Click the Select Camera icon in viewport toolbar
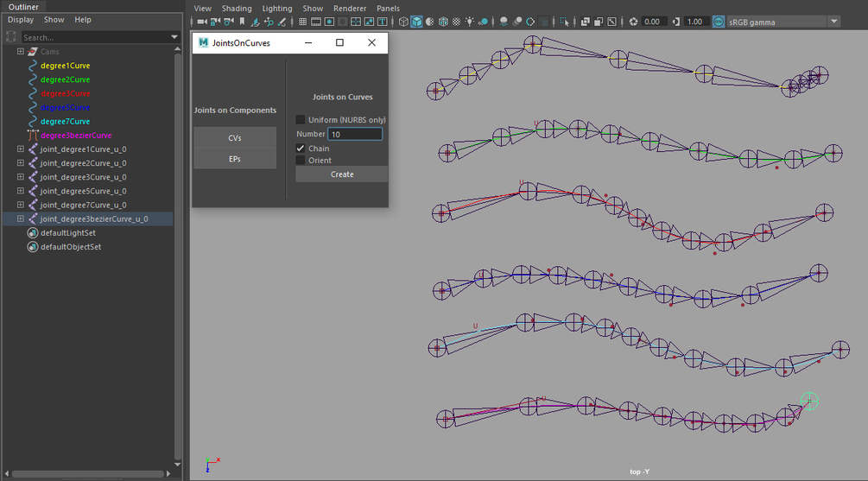Image resolution: width=868 pixels, height=481 pixels. (202, 22)
